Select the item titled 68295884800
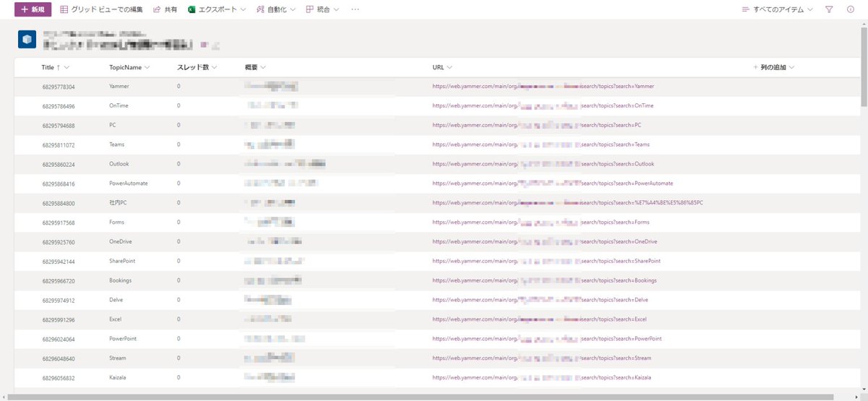868x401 pixels. coord(59,204)
